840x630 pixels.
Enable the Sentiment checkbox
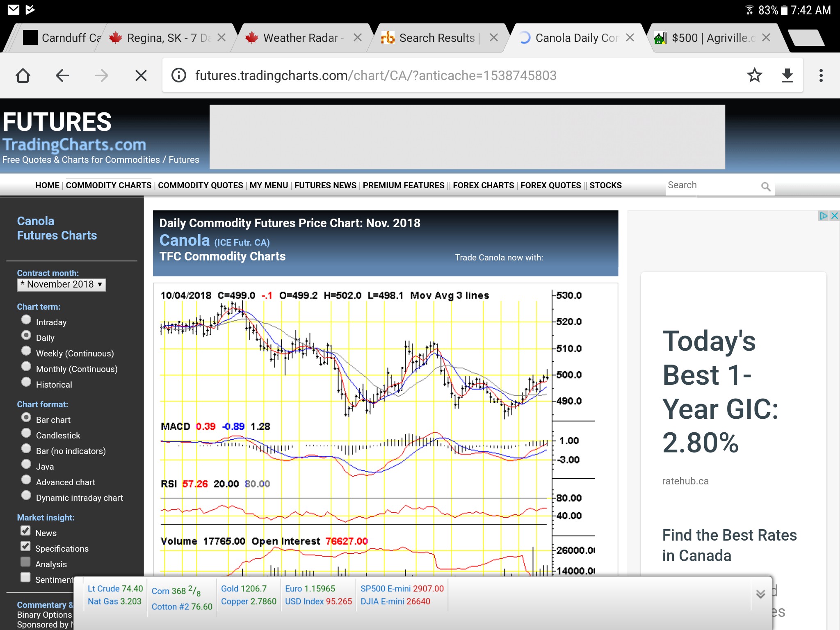coord(25,577)
